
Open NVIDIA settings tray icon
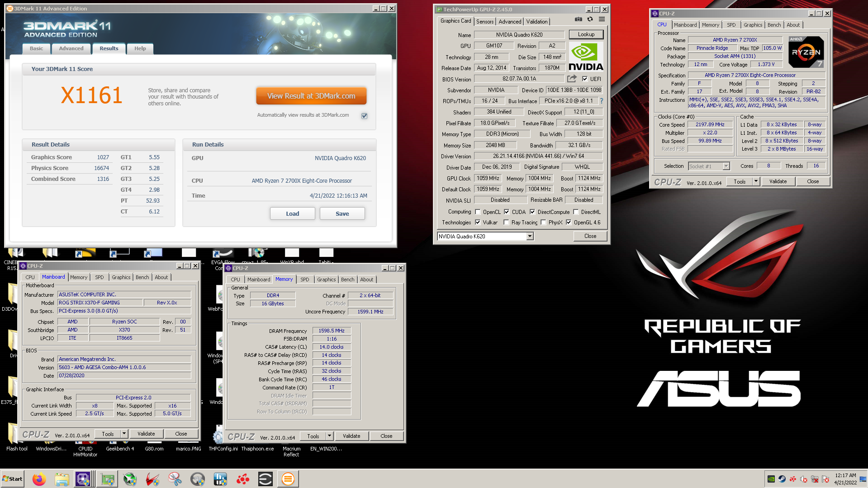(771, 479)
